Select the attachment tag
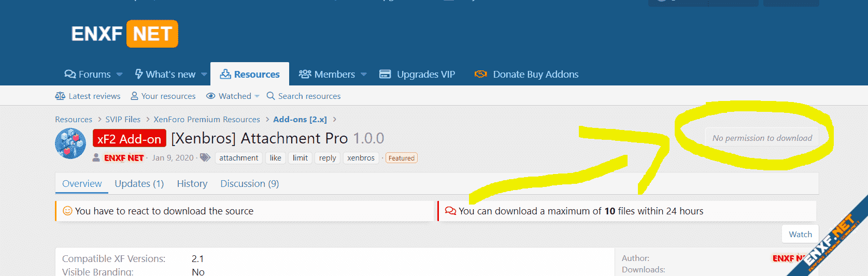This screenshot has width=868, height=276. [x=238, y=158]
